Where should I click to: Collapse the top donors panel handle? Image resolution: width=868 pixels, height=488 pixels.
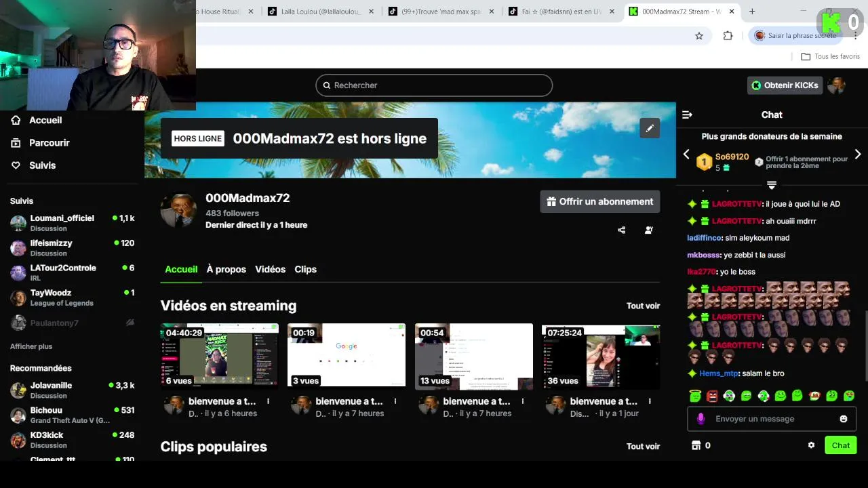point(772,184)
